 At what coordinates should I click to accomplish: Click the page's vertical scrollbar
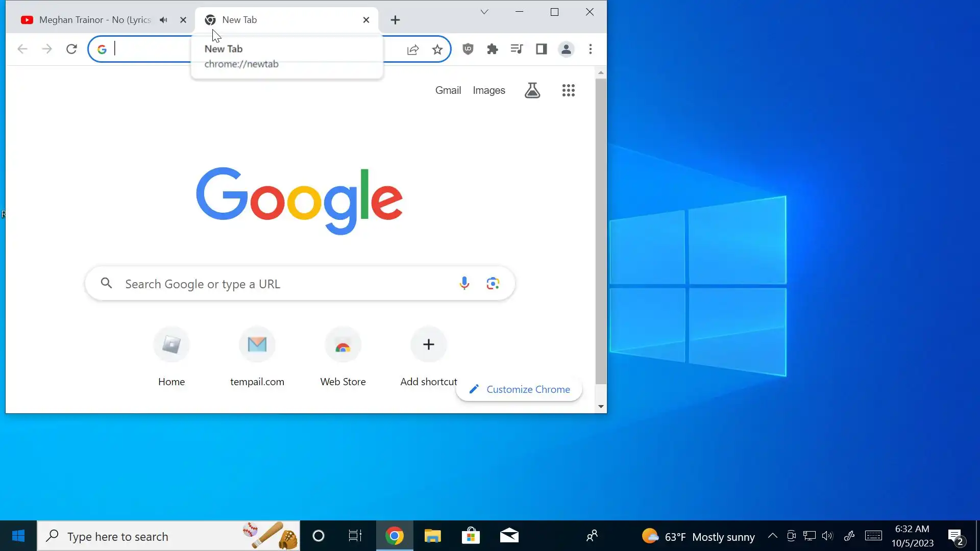(601, 230)
